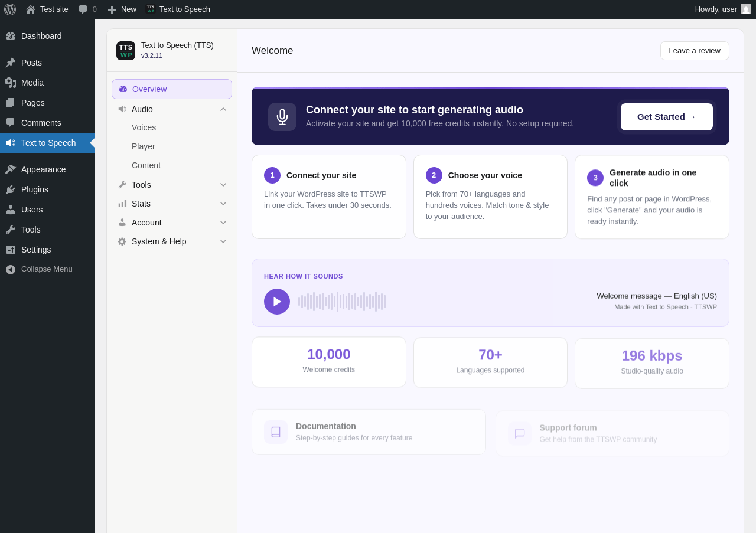
Task: Expand the Account section
Action: coord(172,223)
